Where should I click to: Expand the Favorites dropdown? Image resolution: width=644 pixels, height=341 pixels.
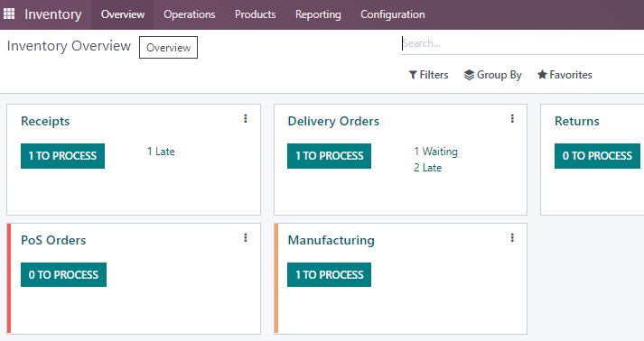pyautogui.click(x=565, y=75)
